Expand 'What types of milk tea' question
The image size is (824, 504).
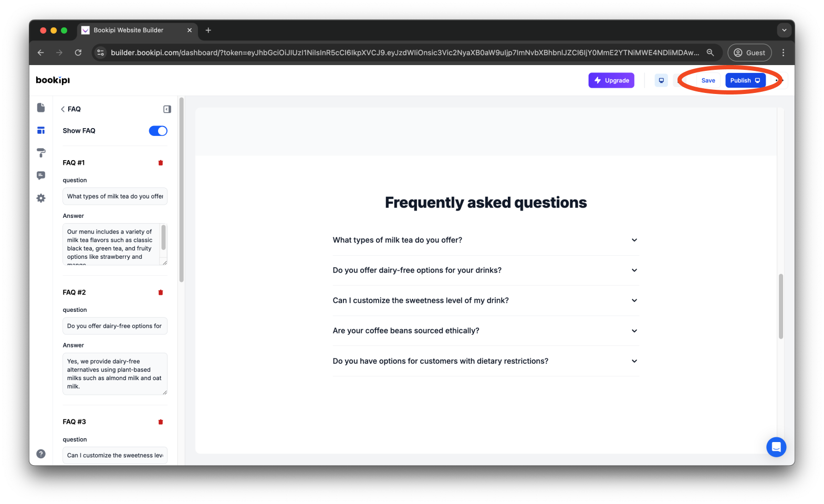[x=486, y=240]
